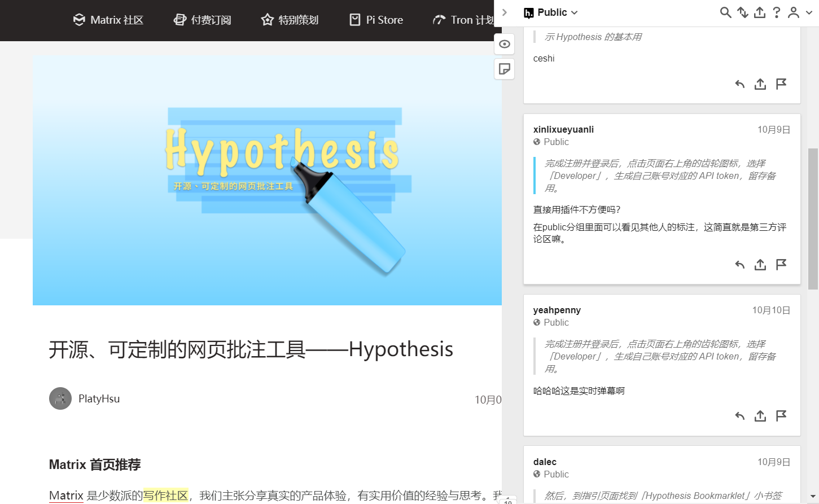Click 10月9日 timestamp on dalec's annotation
This screenshot has height=504, width=819.
click(773, 462)
